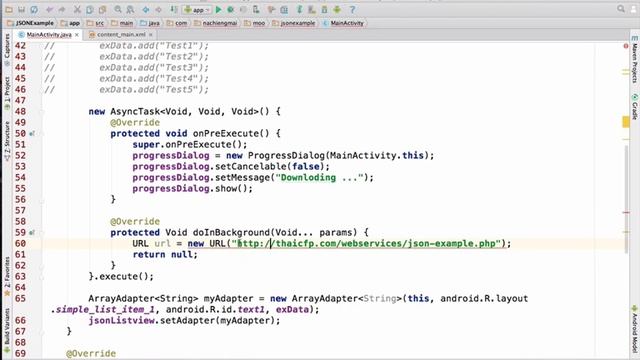Open the Favorites tool window
The image size is (640, 360).
[7, 276]
